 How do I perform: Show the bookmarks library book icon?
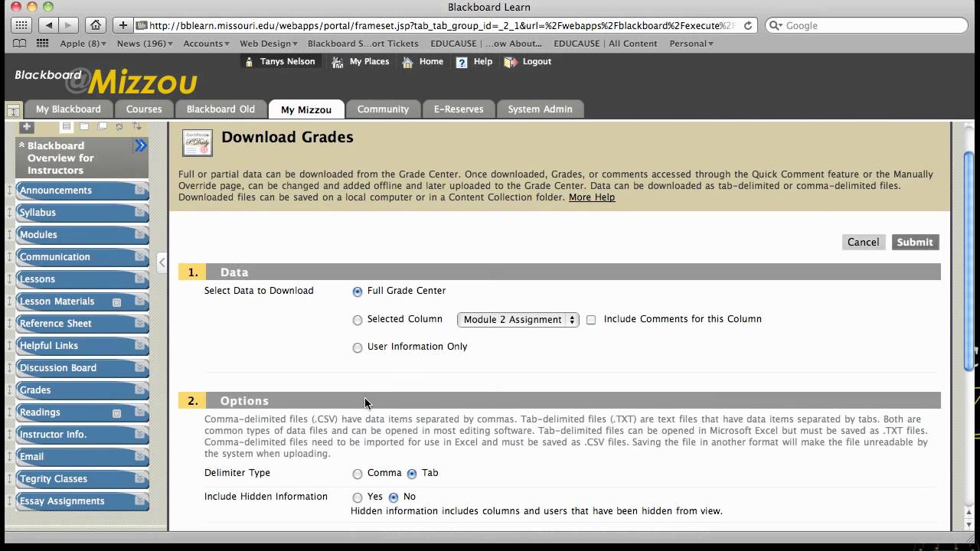click(20, 44)
